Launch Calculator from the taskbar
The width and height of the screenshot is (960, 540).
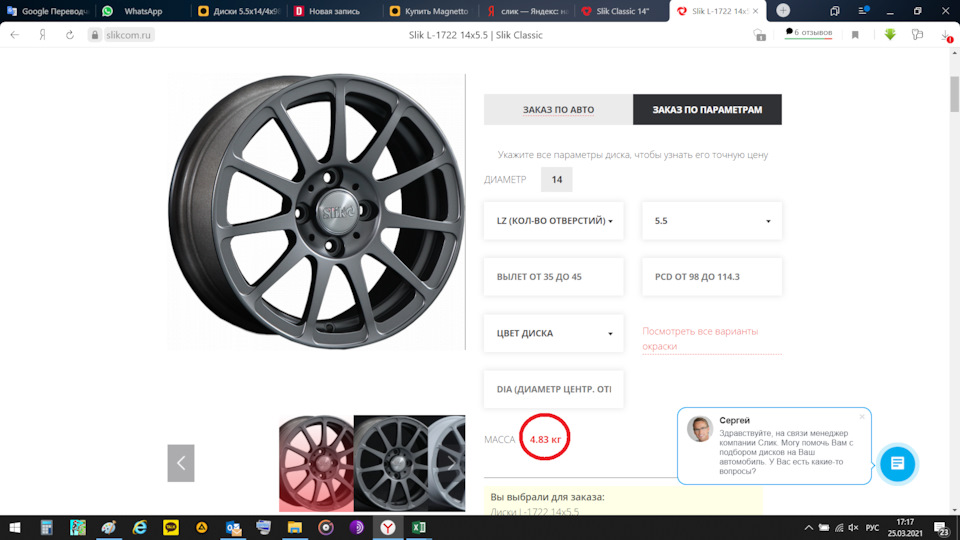pyautogui.click(x=47, y=527)
